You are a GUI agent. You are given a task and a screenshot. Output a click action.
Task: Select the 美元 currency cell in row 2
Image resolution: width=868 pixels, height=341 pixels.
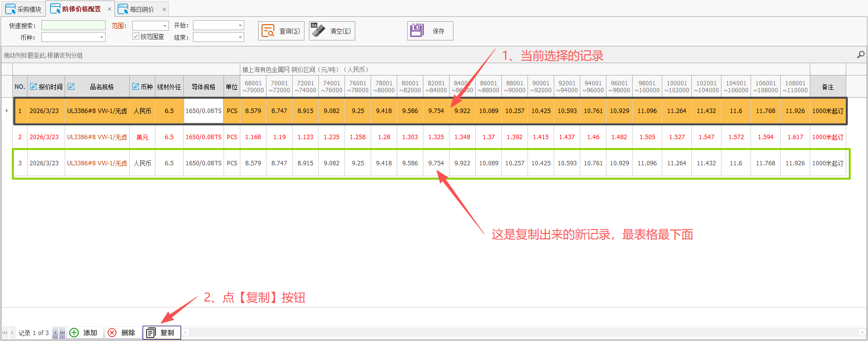[143, 137]
